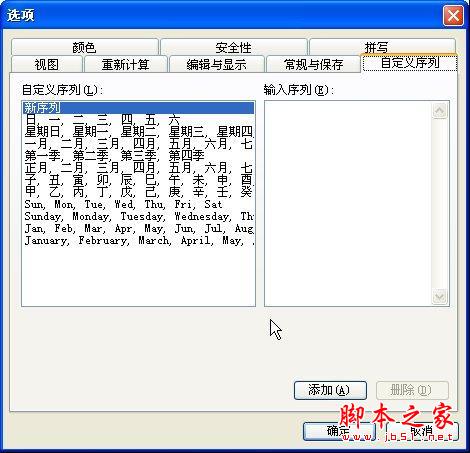Select the 一月, 二月, 三月 sequence row

pyautogui.click(x=138, y=144)
